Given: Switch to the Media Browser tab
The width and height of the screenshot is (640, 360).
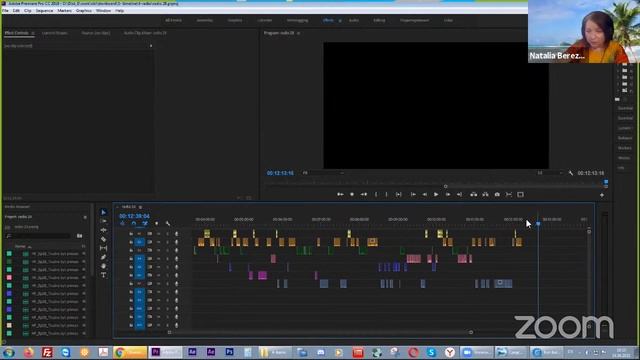Looking at the screenshot, I should (x=17, y=207).
